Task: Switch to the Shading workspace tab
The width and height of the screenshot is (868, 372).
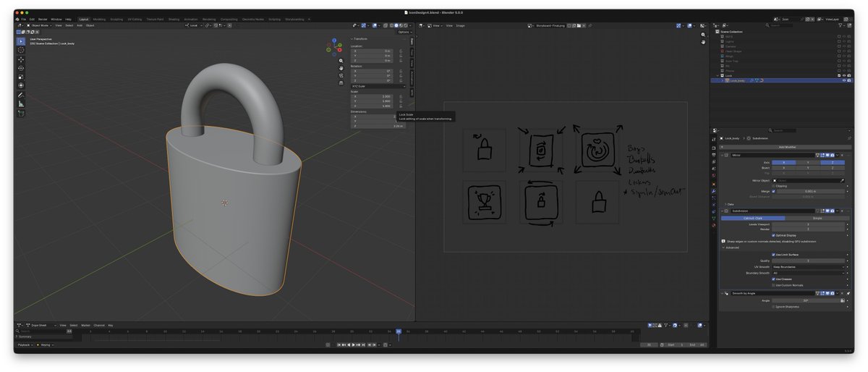Action: coord(174,19)
